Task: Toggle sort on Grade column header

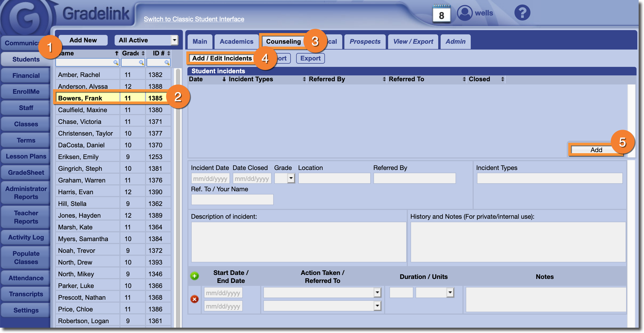Action: [143, 53]
